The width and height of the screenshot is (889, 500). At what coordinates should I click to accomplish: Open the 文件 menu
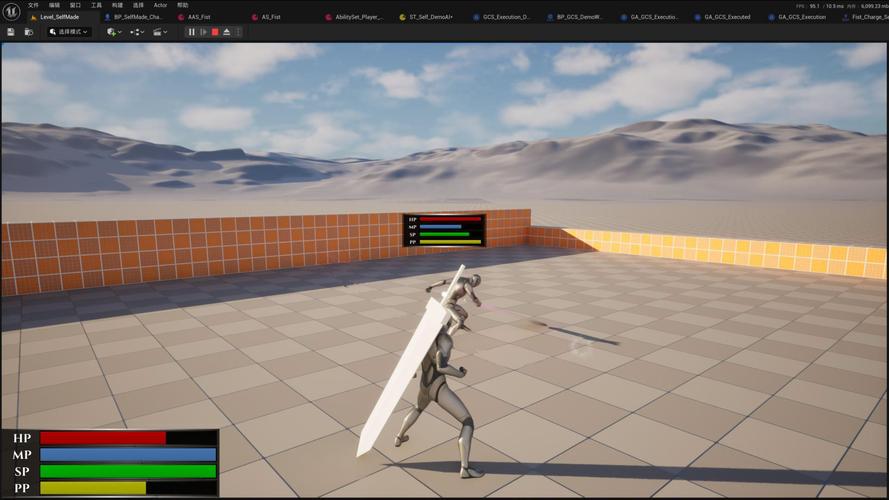point(33,5)
